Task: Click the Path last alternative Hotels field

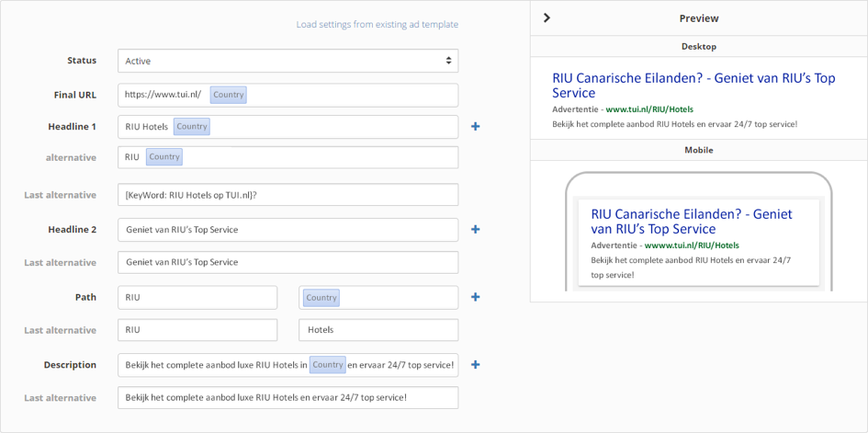Action: pyautogui.click(x=378, y=330)
